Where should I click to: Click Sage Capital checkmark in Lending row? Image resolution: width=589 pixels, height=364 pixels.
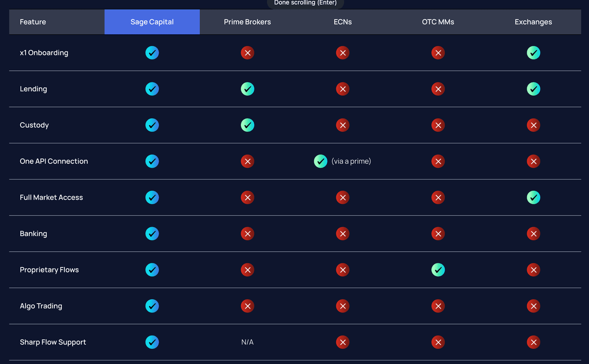pos(152,89)
